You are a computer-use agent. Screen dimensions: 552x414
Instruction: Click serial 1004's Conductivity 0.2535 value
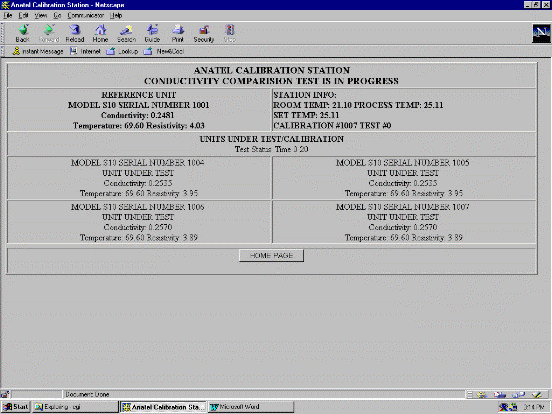(138, 183)
